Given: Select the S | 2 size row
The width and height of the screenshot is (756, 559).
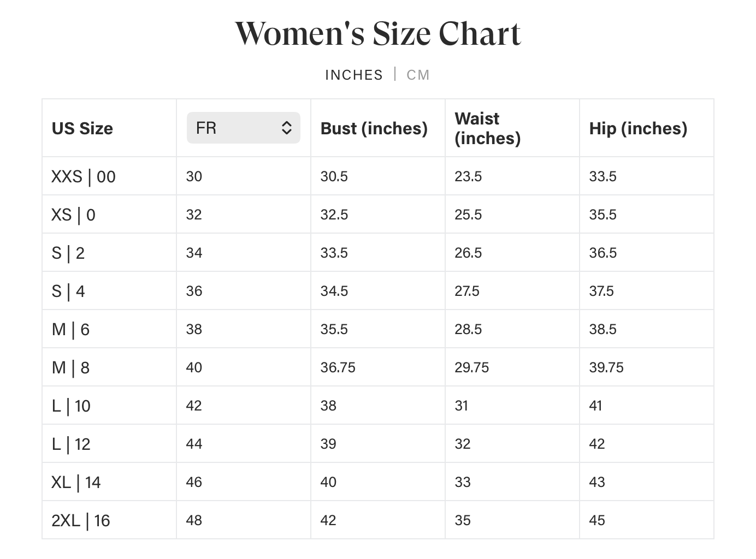Looking at the screenshot, I should coord(378,253).
